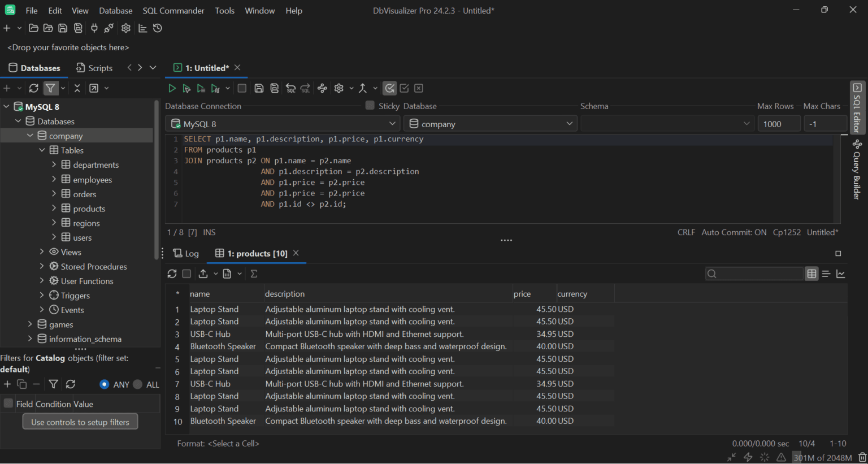Click the Undo SQL edit icon
The height and width of the screenshot is (464, 868).
[290, 88]
